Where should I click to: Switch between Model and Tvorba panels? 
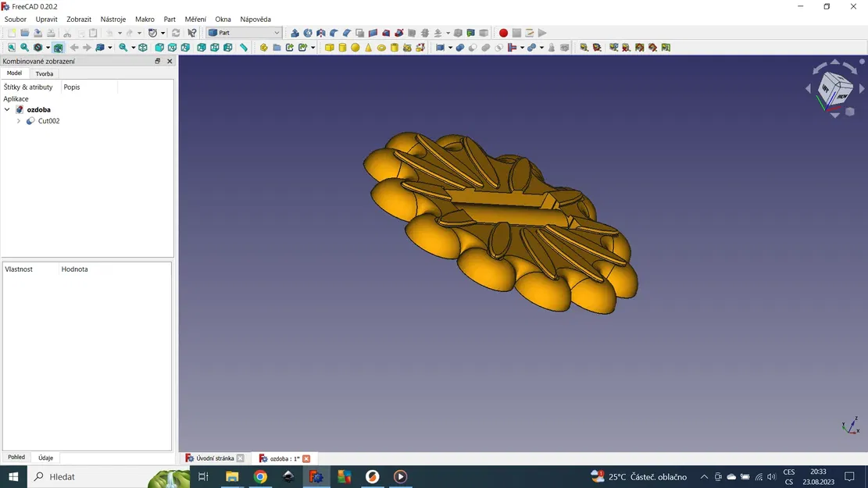pyautogui.click(x=44, y=73)
